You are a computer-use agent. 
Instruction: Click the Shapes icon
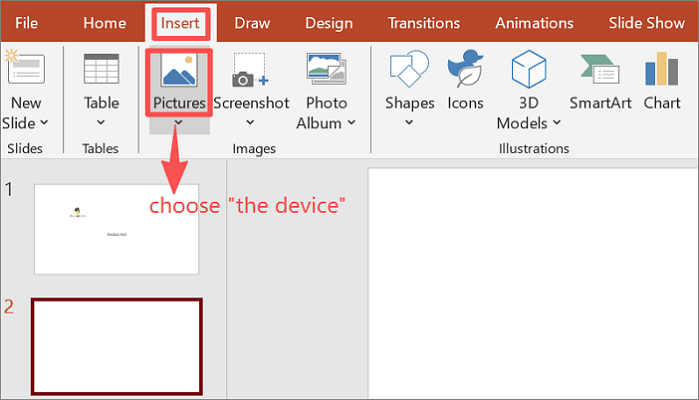[409, 69]
